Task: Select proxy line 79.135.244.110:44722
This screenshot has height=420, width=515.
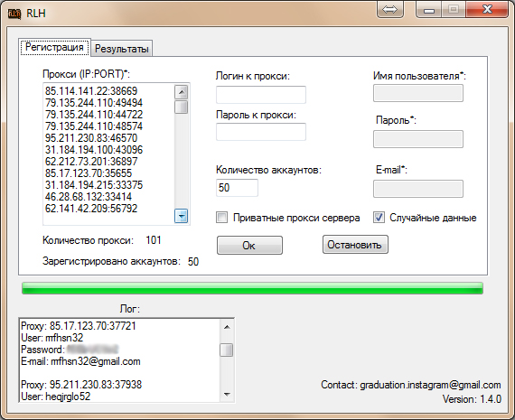Action: (x=94, y=115)
